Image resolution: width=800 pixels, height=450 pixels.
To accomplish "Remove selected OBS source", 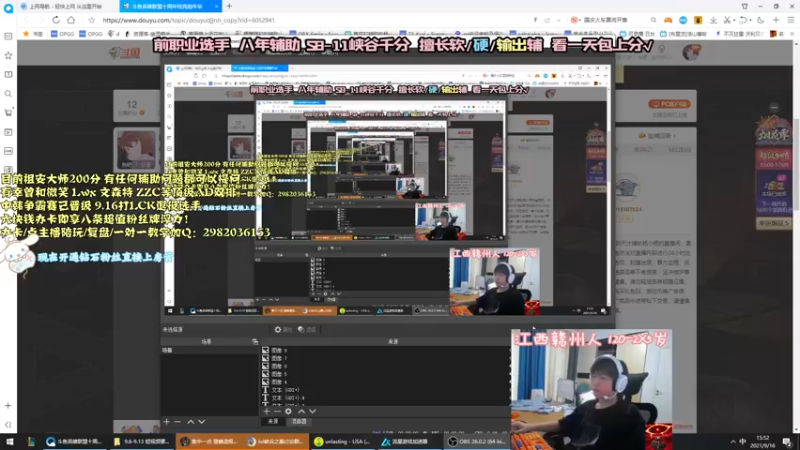I will pyautogui.click(x=278, y=411).
